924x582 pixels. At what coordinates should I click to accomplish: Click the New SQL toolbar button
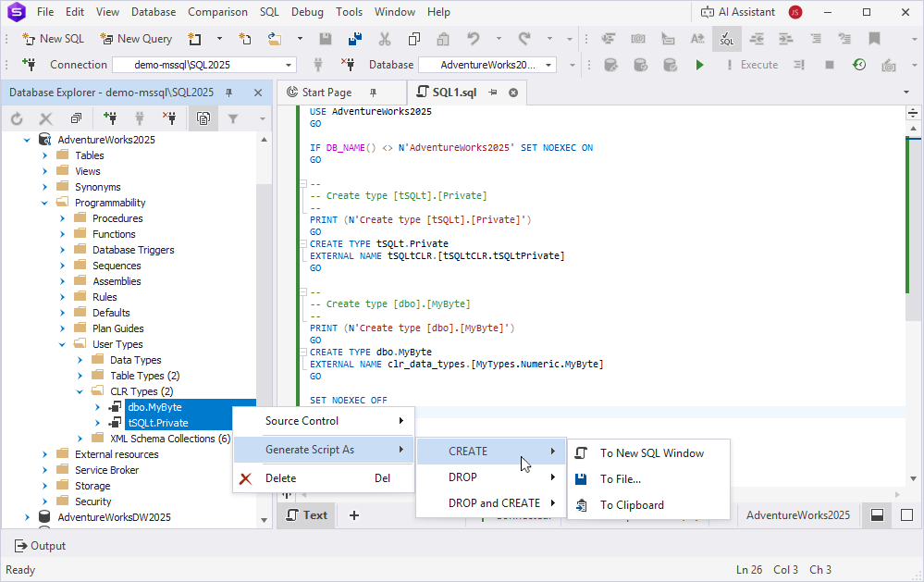(x=53, y=39)
